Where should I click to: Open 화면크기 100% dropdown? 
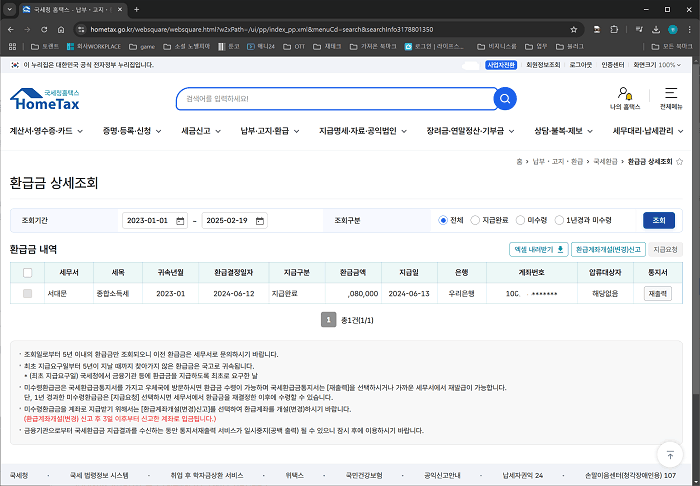pyautogui.click(x=657, y=65)
